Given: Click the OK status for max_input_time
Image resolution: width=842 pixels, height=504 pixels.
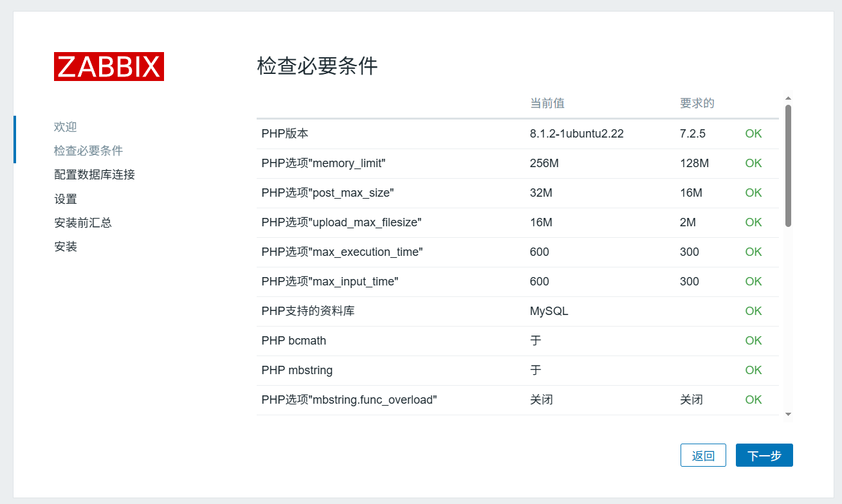Looking at the screenshot, I should click(753, 282).
